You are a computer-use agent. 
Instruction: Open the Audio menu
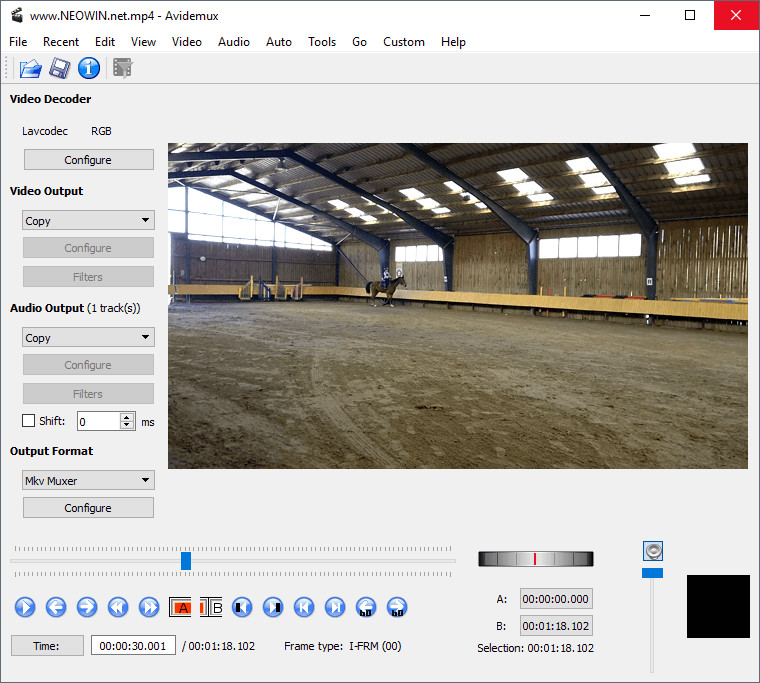tap(234, 42)
